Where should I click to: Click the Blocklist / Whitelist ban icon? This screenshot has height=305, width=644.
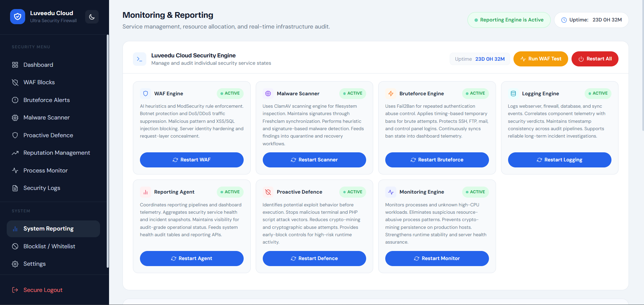click(x=15, y=246)
